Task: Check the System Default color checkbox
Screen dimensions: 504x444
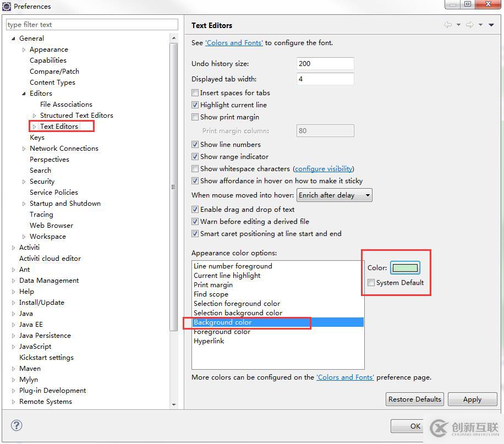Action: tap(371, 283)
